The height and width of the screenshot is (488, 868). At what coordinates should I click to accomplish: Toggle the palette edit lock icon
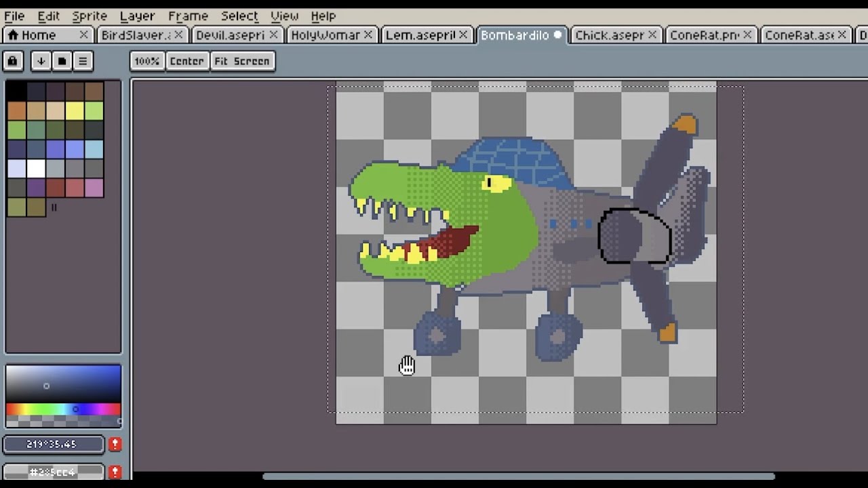tap(12, 61)
